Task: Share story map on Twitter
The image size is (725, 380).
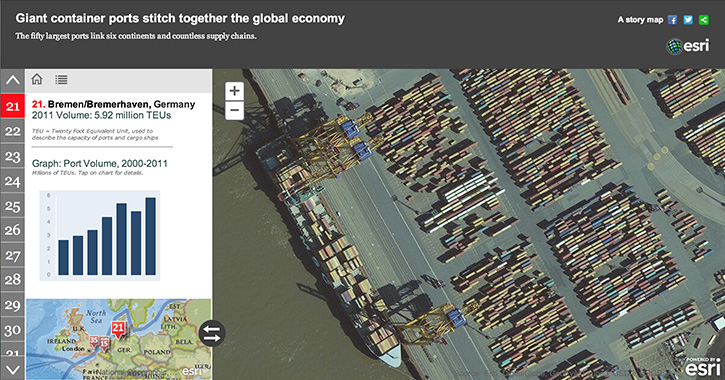Action: (x=688, y=19)
